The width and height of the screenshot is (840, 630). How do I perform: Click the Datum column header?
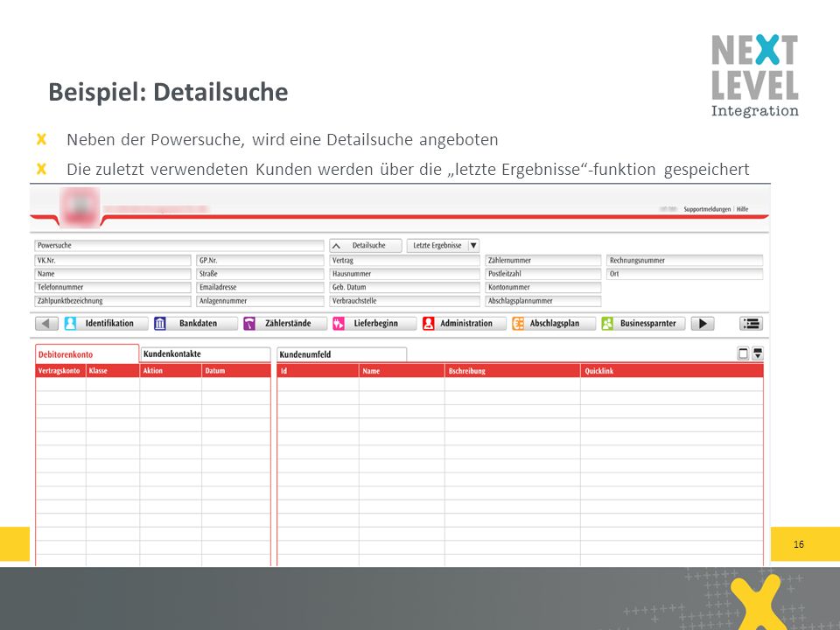[236, 371]
